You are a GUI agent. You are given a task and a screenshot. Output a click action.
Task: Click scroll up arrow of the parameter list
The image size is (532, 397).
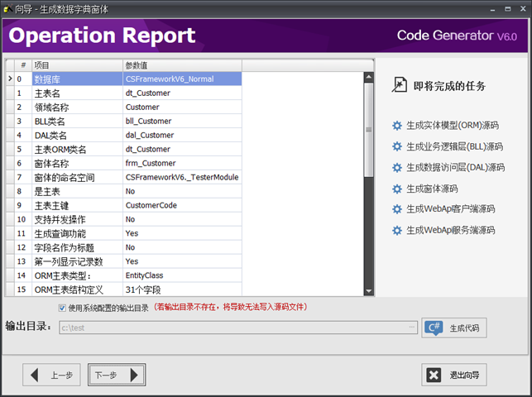click(x=370, y=65)
